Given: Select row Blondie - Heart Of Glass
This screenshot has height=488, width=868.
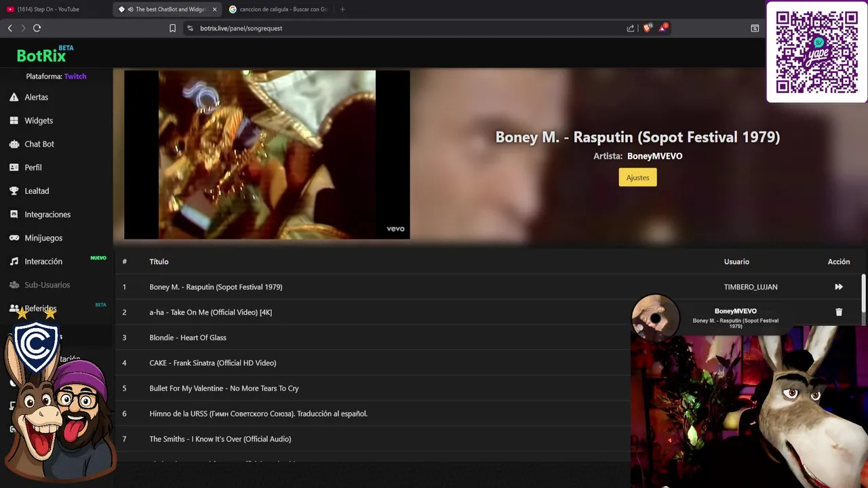Looking at the screenshot, I should 373,338.
